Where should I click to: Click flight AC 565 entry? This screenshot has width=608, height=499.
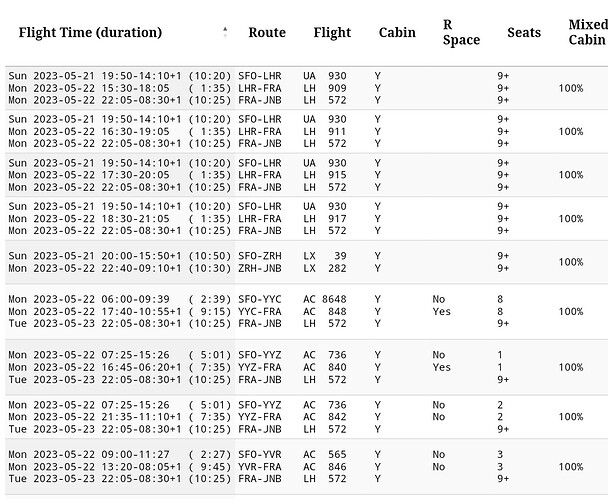(325, 454)
